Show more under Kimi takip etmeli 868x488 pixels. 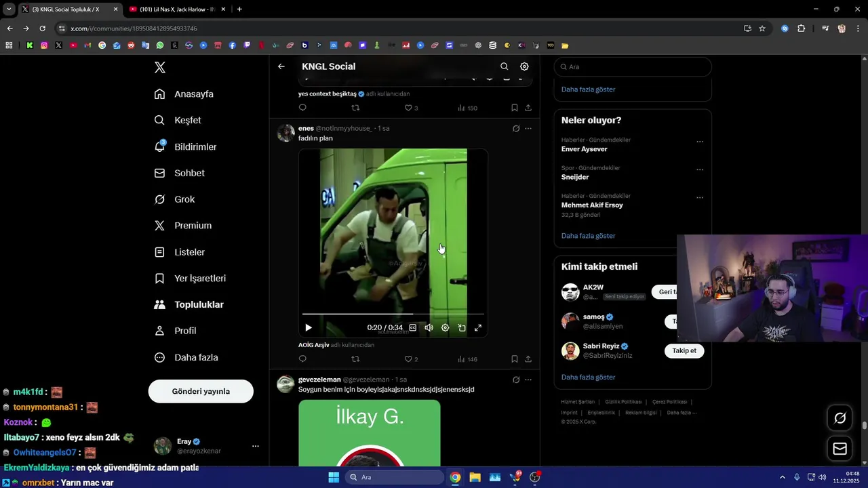pyautogui.click(x=588, y=377)
